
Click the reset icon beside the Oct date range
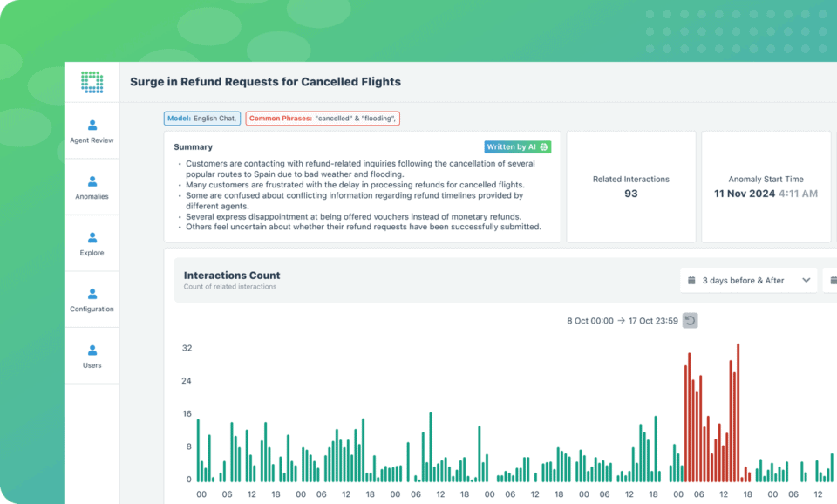[x=690, y=321]
